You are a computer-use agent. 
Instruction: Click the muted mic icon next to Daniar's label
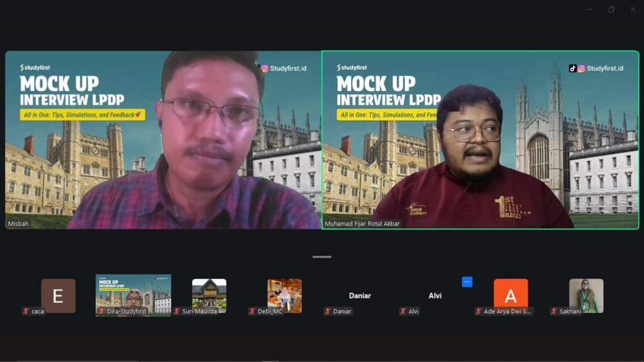(x=328, y=311)
